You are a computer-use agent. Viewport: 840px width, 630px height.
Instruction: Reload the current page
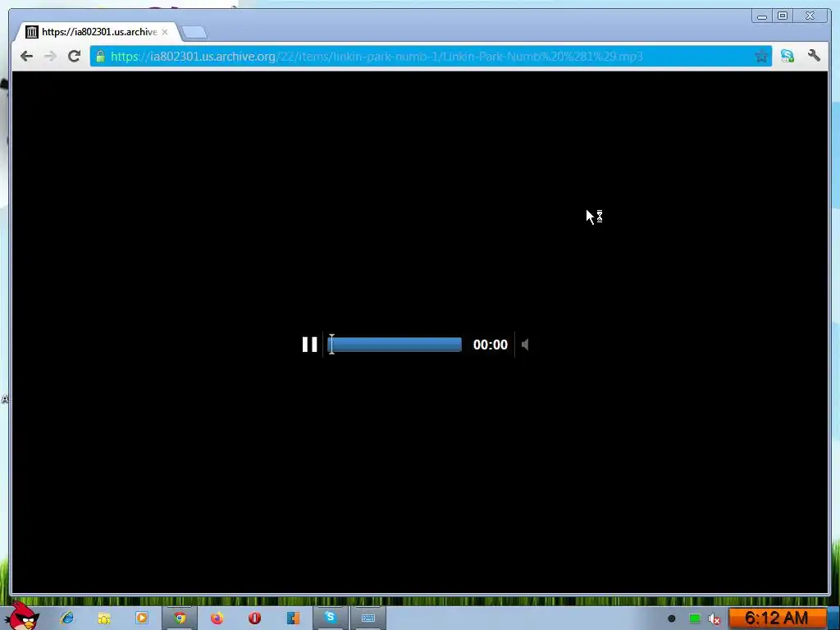pos(75,57)
